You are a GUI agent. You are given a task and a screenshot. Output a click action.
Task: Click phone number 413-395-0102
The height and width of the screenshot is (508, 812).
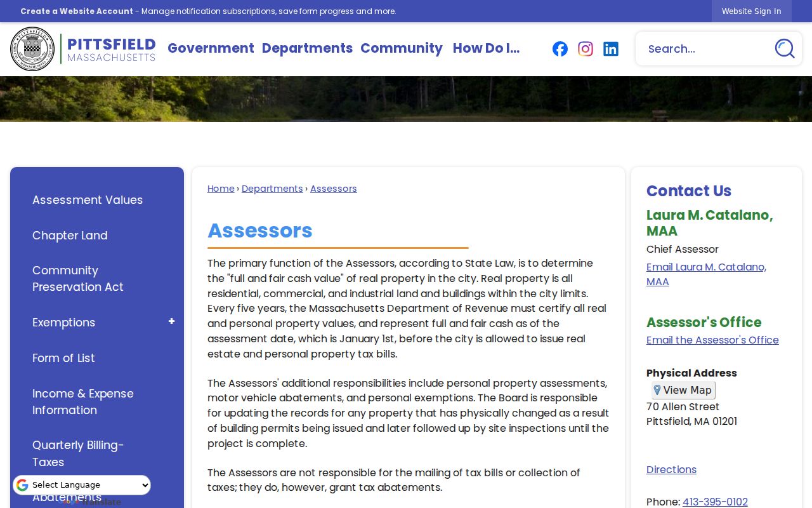pyautogui.click(x=715, y=502)
